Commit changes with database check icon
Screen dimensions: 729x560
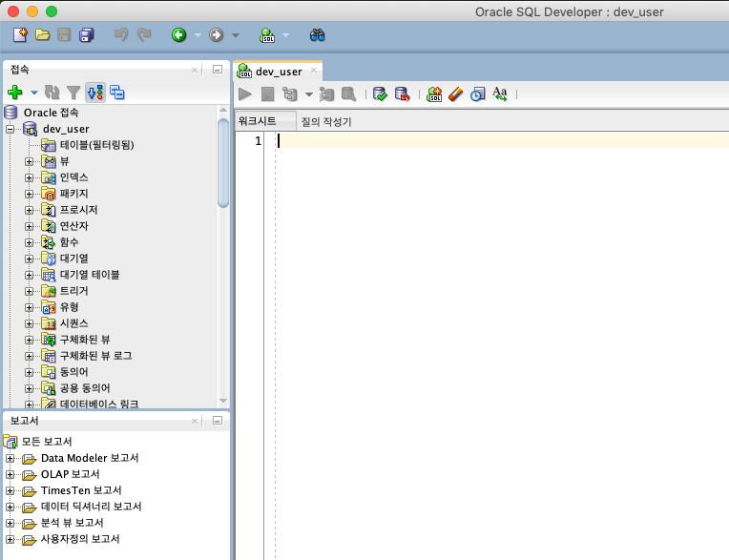(x=381, y=94)
